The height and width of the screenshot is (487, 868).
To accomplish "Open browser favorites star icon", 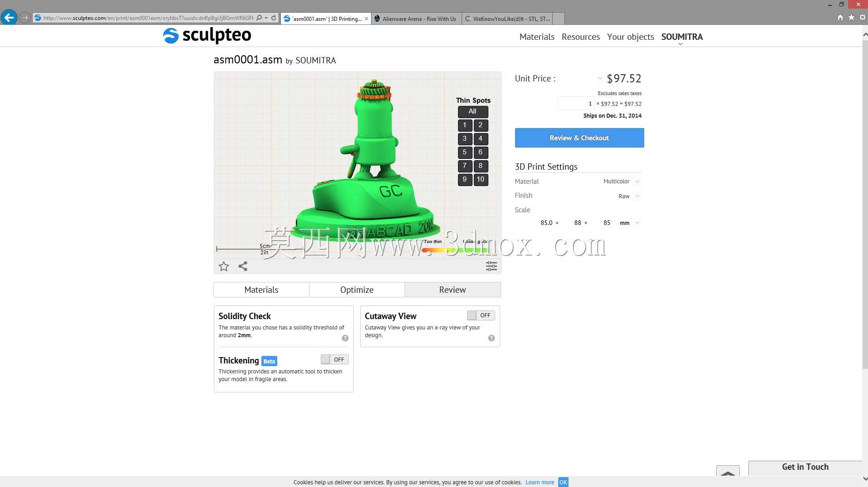I will pos(851,18).
